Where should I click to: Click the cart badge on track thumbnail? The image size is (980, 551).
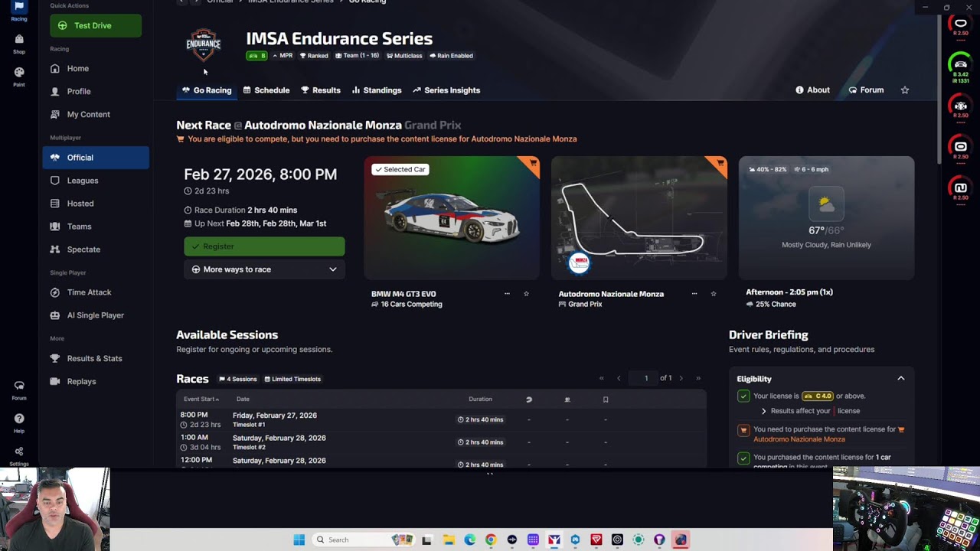(720, 163)
